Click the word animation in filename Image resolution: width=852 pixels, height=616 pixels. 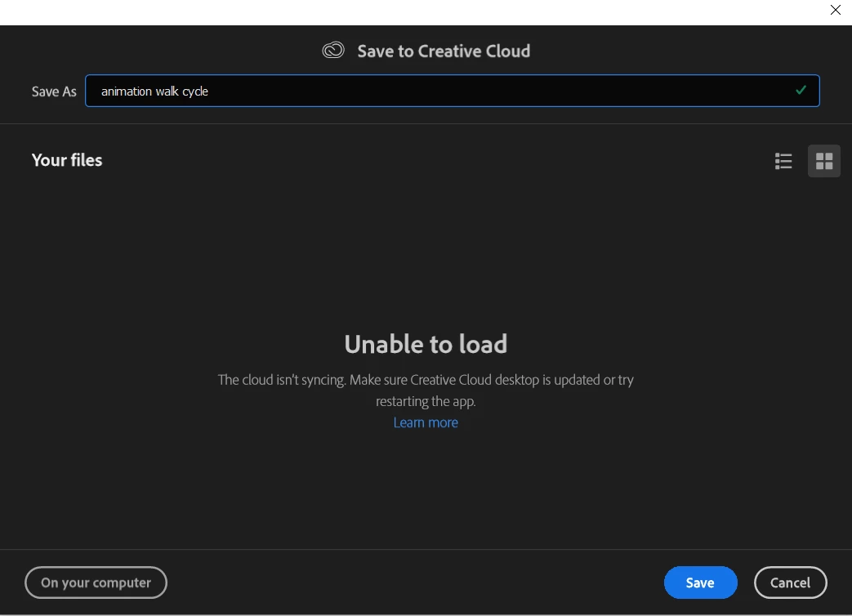(127, 92)
